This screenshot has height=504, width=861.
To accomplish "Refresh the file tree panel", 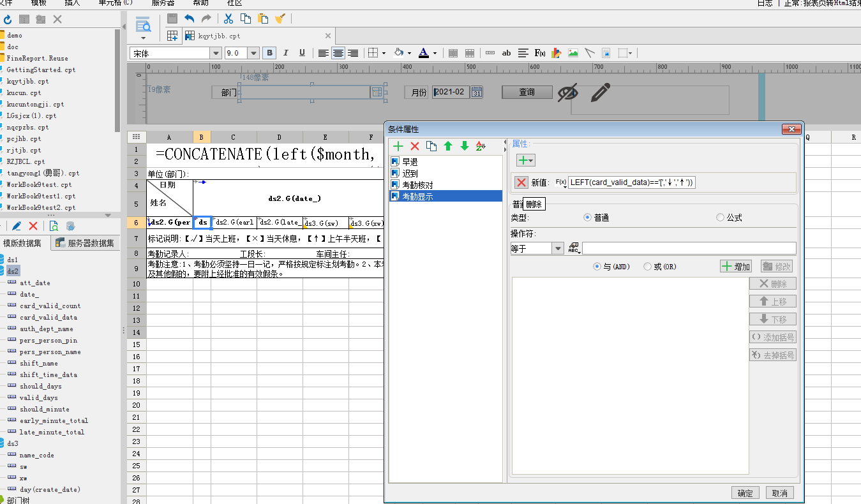I will 8,20.
